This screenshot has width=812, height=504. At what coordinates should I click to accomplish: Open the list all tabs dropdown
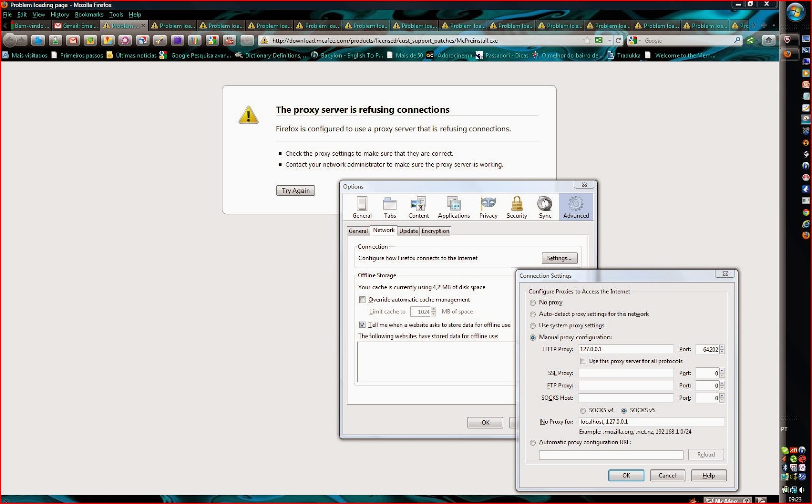pos(774,25)
